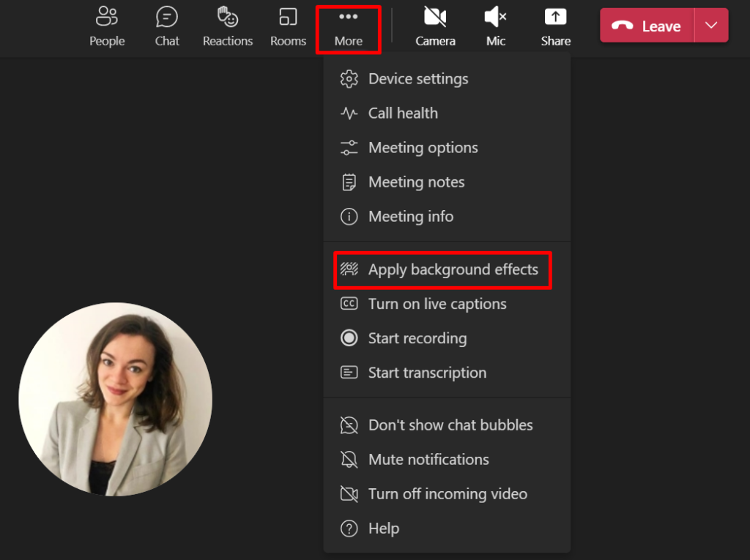Open Help from the More menu
Image resolution: width=750 pixels, height=560 pixels.
(x=447, y=529)
